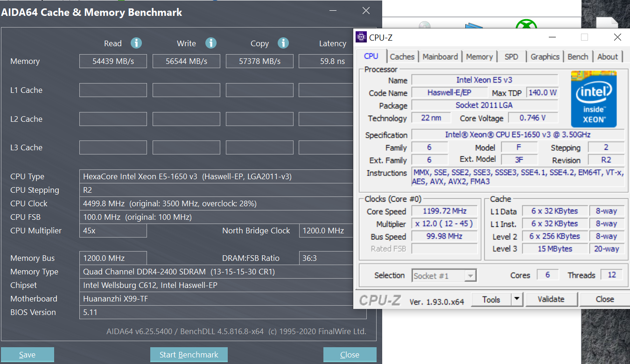Click Start Benchmark
The image size is (630, 364).
pyautogui.click(x=189, y=355)
